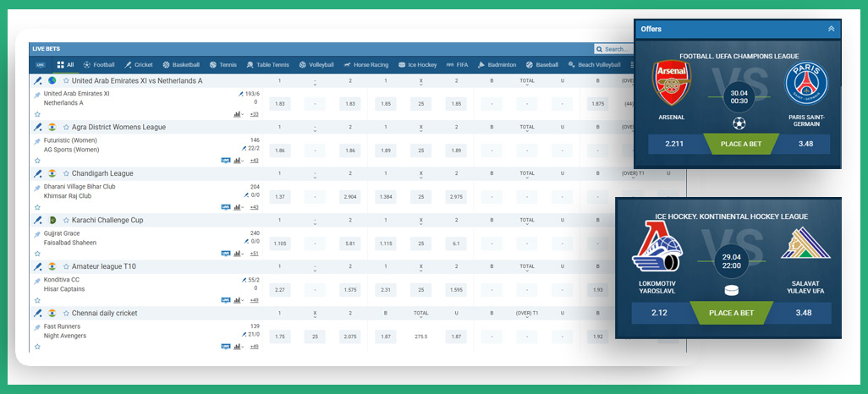Image resolution: width=868 pixels, height=394 pixels.
Task: Toggle favorite star for Amateur league T10
Action: pos(66,266)
